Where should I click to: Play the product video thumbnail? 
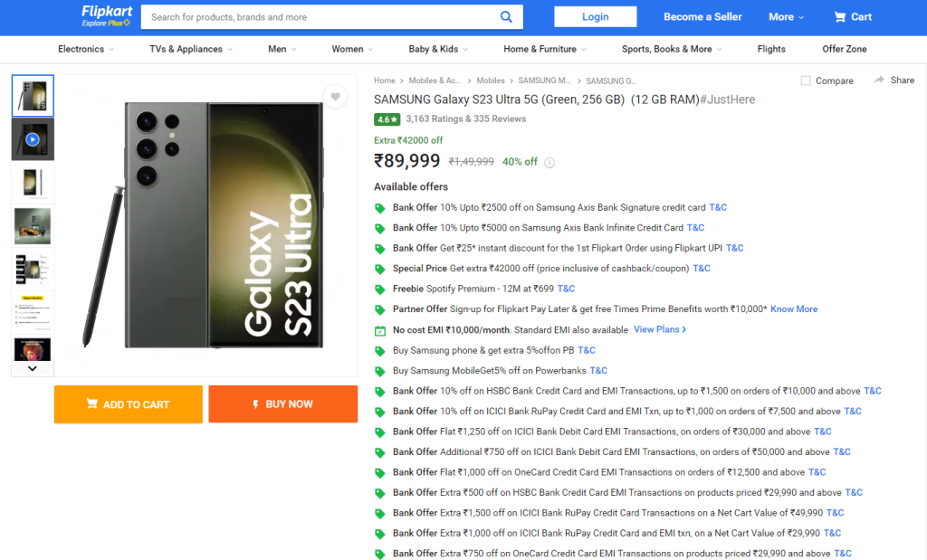pos(33,138)
